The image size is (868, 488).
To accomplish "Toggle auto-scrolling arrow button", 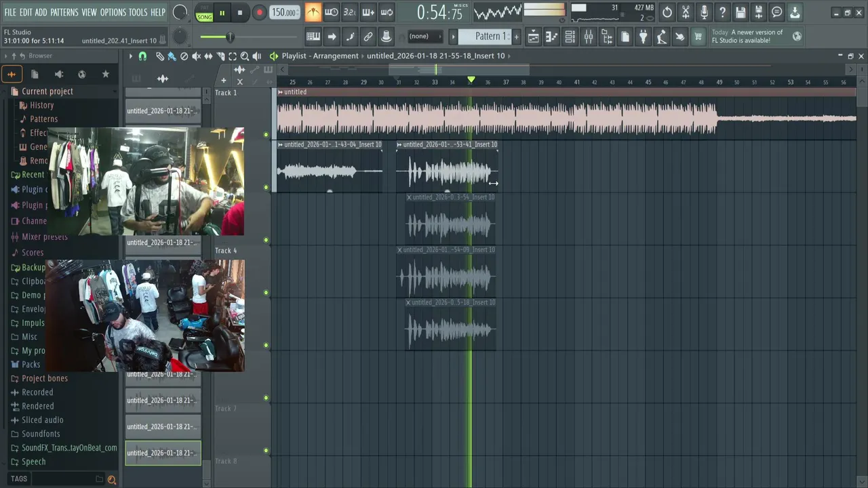I will click(332, 37).
